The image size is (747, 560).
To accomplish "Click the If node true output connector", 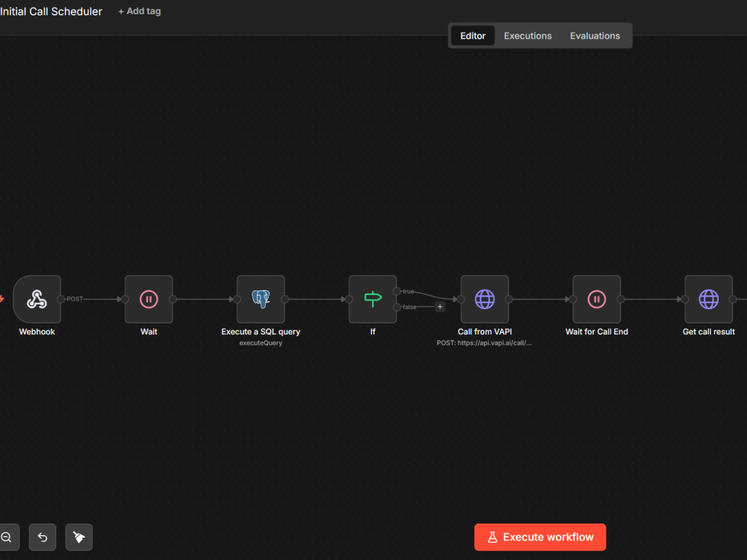I will pos(397,291).
